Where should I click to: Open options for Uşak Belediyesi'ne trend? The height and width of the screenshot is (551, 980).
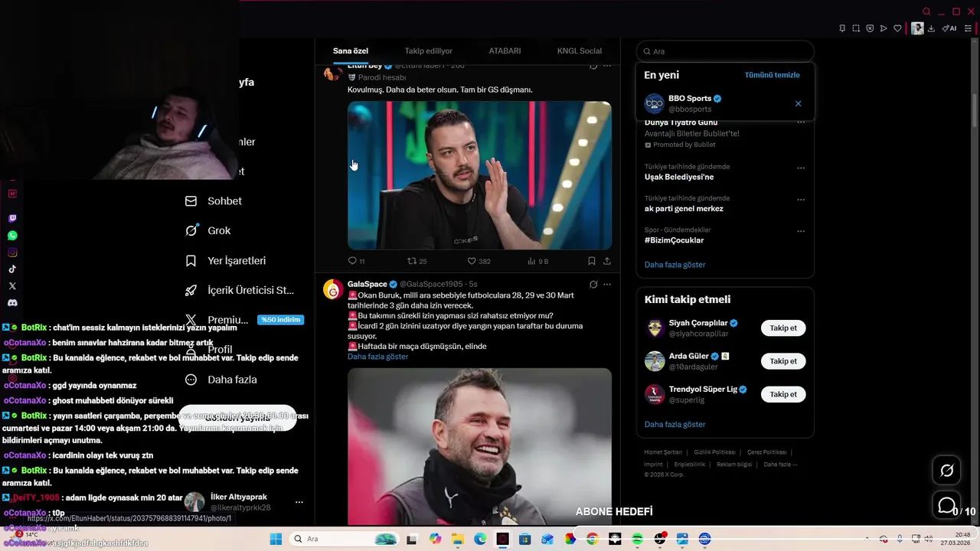click(801, 168)
